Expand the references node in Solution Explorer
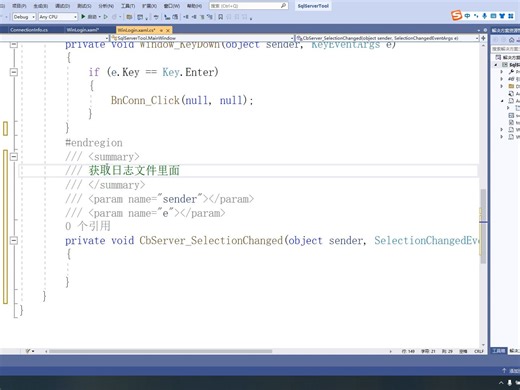 click(501, 79)
